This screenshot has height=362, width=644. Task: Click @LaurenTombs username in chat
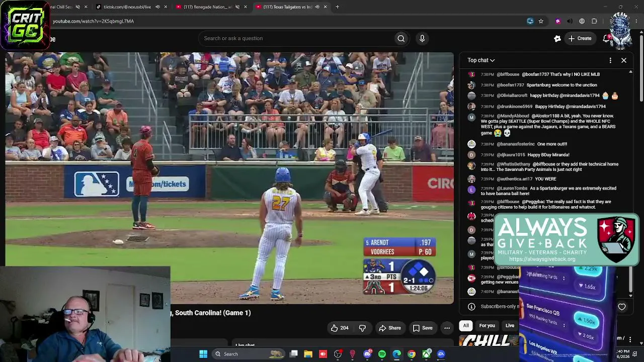(x=512, y=189)
